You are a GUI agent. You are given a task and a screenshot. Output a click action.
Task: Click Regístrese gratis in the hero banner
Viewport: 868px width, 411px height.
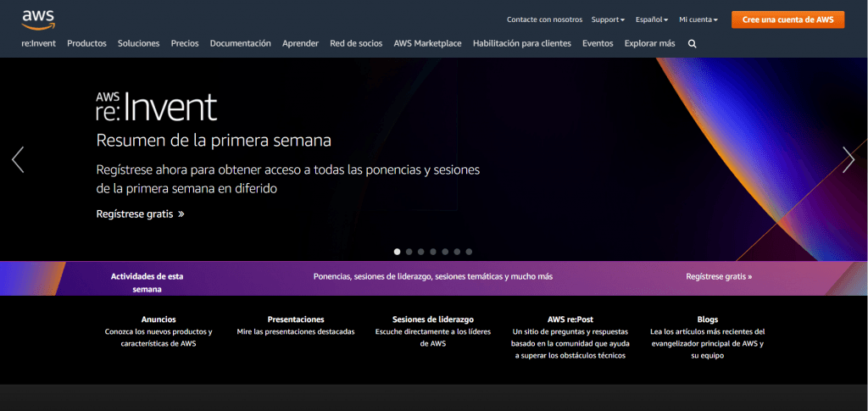pyautogui.click(x=140, y=214)
